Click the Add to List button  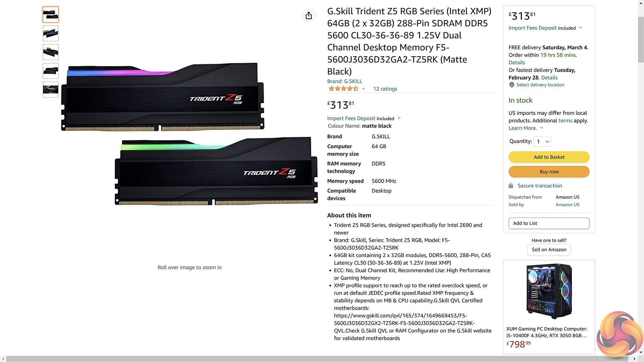(x=549, y=223)
